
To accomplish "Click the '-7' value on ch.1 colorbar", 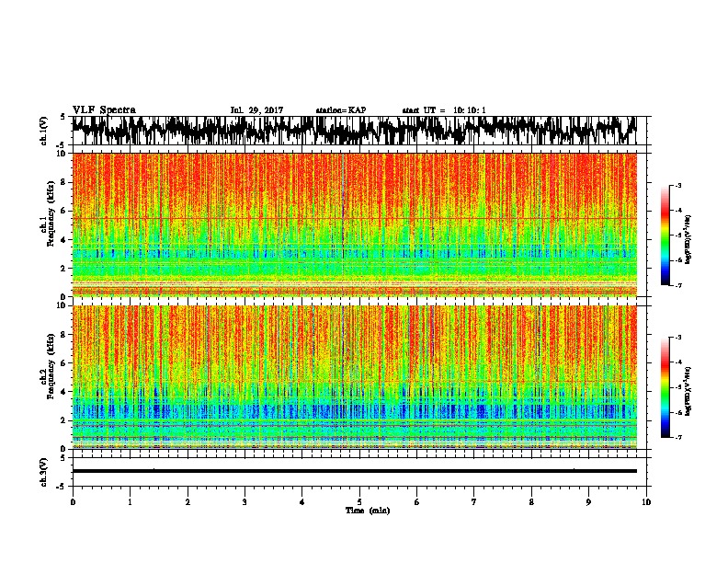I will 677,285.
